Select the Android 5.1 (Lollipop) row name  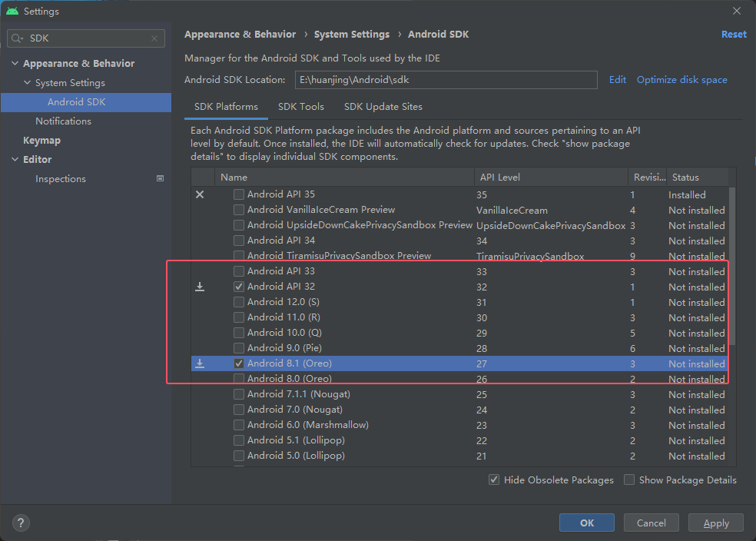tap(296, 440)
